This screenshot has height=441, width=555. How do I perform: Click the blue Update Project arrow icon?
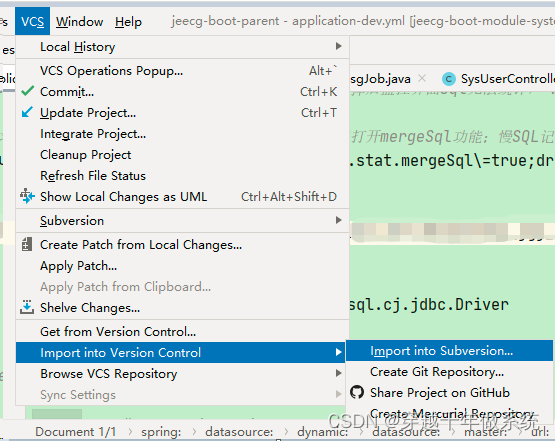[27, 112]
